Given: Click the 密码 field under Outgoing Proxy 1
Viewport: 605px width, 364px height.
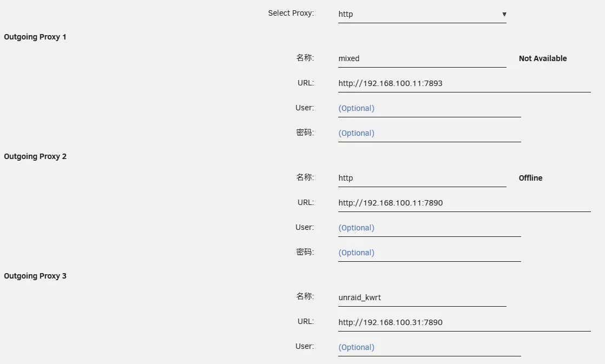Looking at the screenshot, I should pos(429,133).
